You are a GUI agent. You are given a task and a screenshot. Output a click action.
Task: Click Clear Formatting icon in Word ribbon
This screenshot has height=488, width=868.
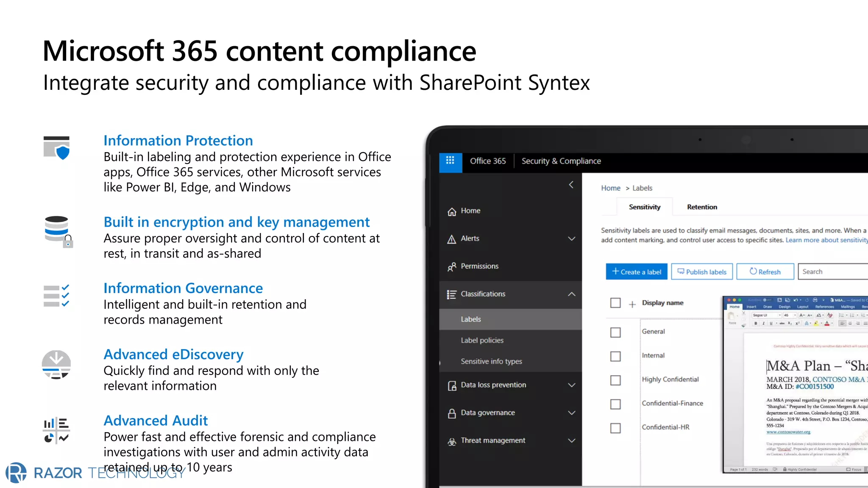(x=830, y=315)
